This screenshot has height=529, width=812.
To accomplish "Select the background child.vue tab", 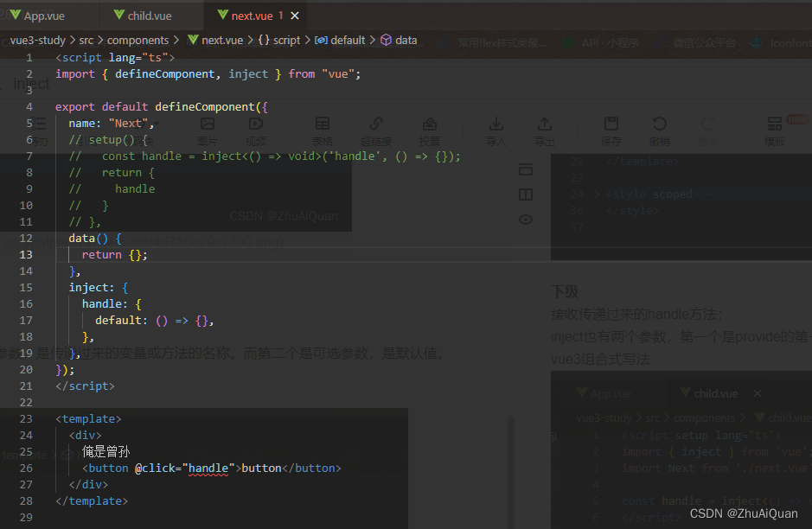I will click(709, 393).
